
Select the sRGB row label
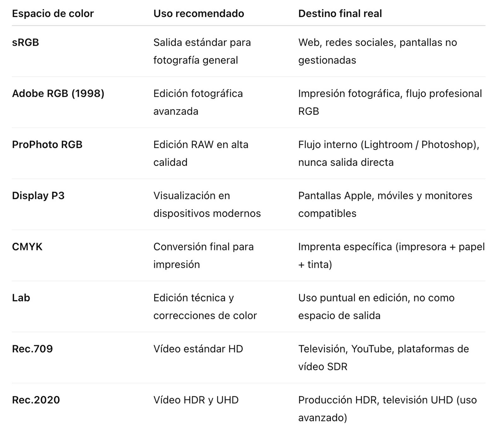tap(26, 43)
